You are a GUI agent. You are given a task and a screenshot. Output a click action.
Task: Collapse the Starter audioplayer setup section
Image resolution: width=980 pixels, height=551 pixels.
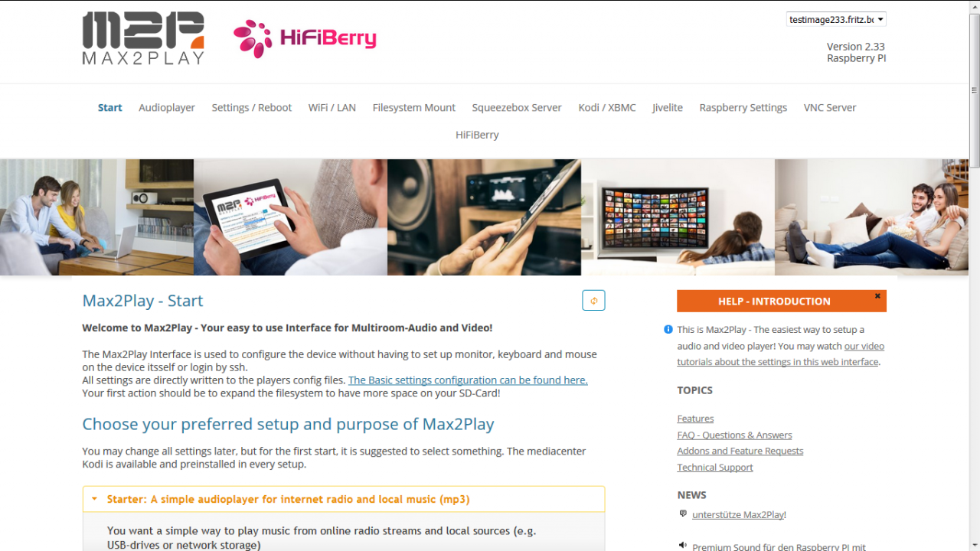click(344, 499)
